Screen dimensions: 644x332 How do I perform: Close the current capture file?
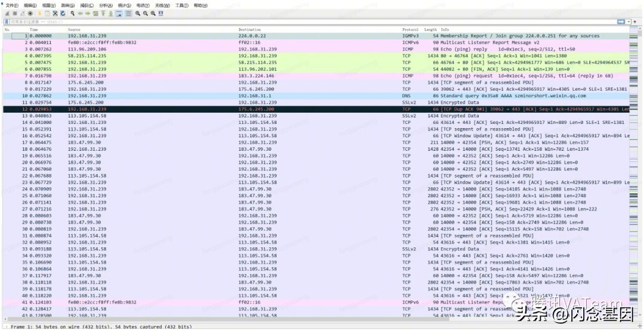(55, 13)
